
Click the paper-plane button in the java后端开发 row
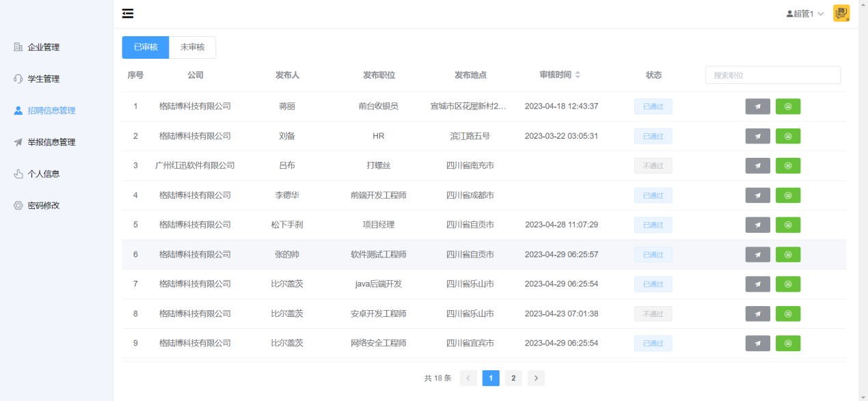pos(757,284)
